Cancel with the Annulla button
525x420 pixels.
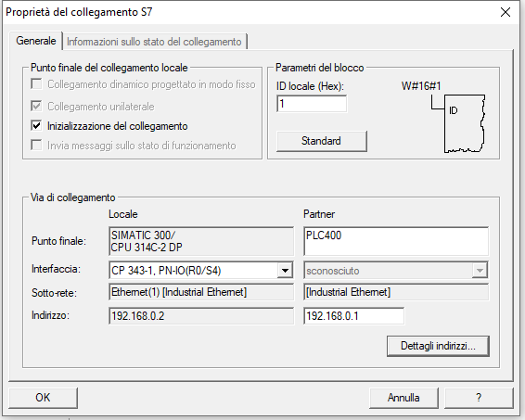point(403,398)
